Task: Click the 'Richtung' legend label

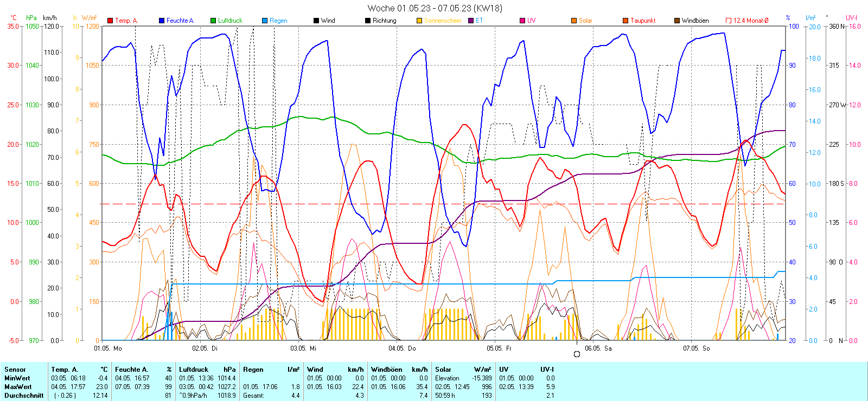Action: click(x=385, y=21)
